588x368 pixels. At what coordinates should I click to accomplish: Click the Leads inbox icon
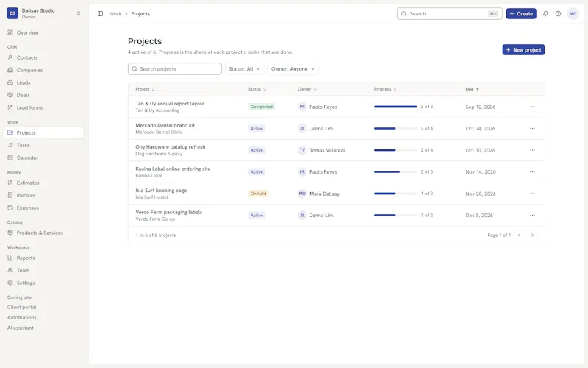pyautogui.click(x=10, y=82)
